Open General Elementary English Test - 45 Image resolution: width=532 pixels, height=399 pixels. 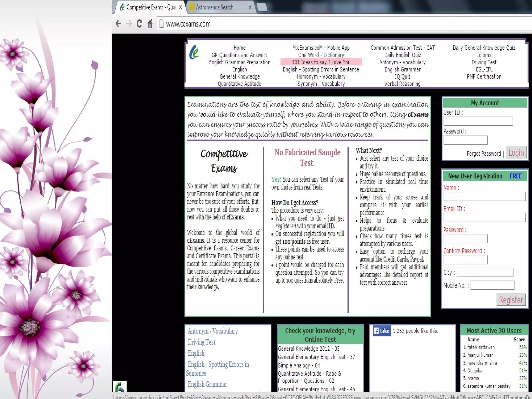pyautogui.click(x=316, y=389)
